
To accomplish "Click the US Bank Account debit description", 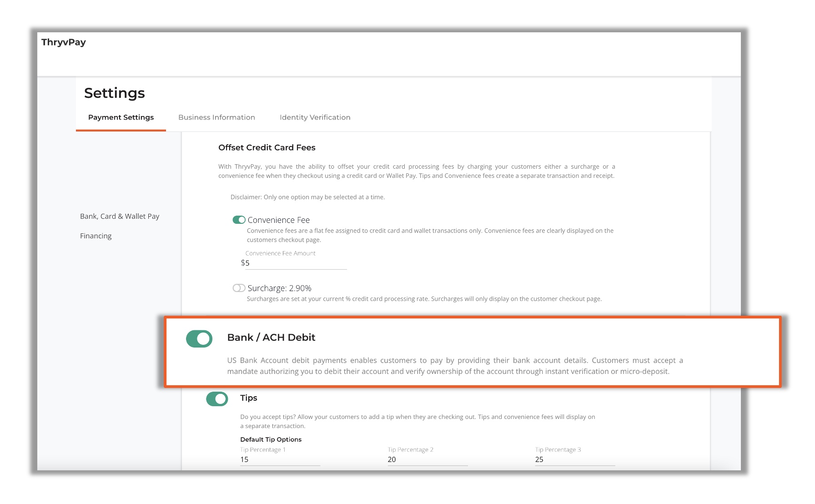I will [x=455, y=366].
